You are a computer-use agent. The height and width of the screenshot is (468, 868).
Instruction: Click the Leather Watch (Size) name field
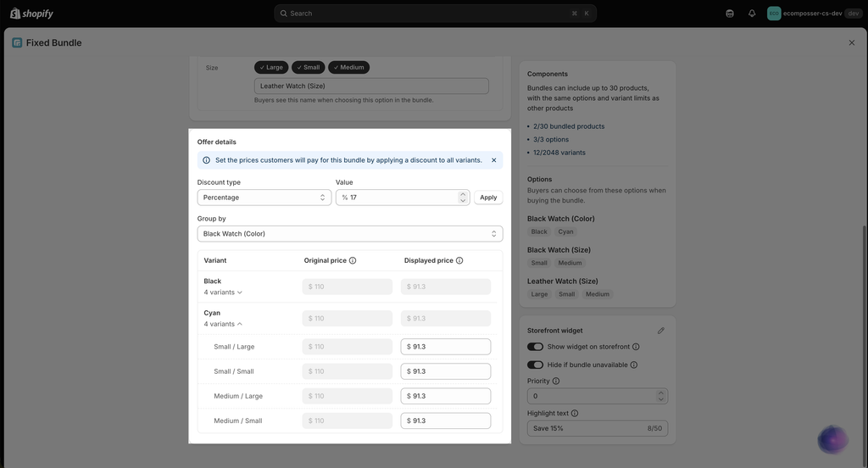[371, 86]
